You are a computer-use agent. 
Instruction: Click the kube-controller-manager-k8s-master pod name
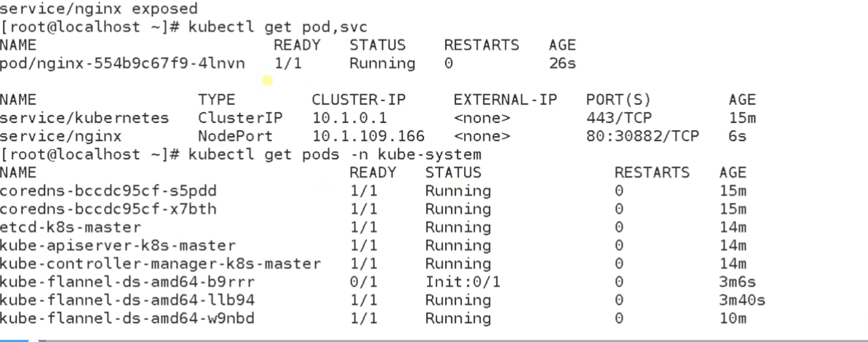tap(160, 264)
